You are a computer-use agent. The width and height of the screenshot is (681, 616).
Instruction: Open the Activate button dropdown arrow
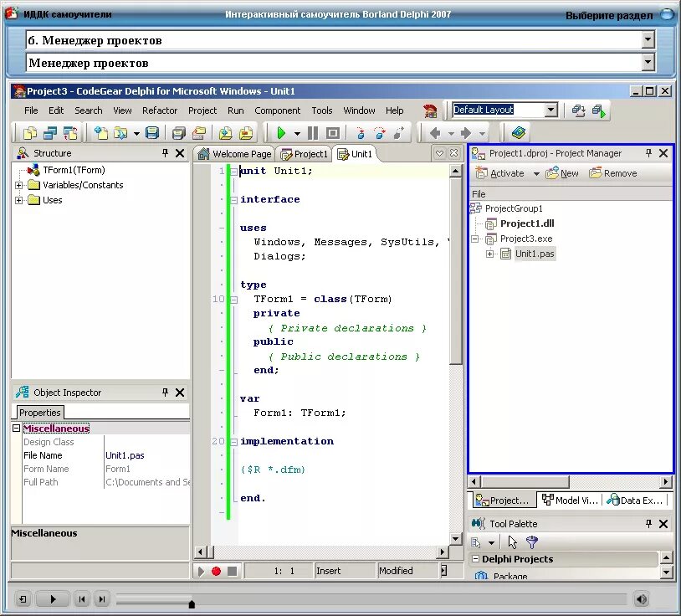(x=536, y=174)
